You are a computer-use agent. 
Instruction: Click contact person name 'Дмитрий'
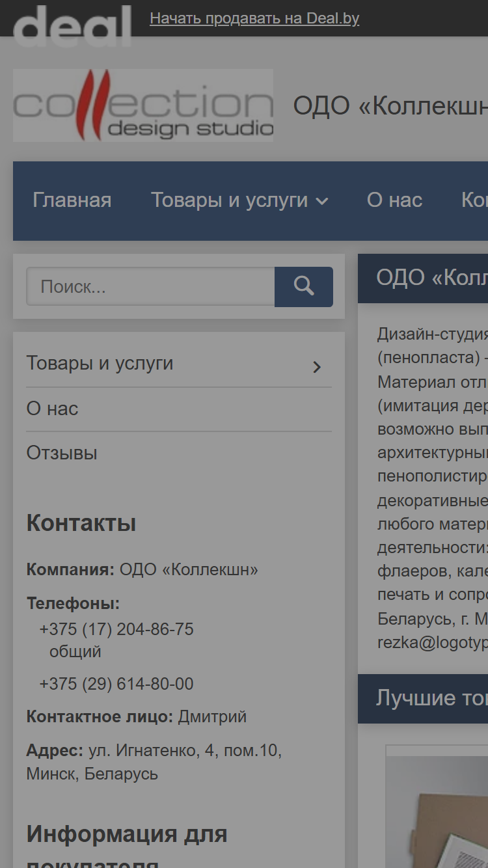tap(212, 717)
